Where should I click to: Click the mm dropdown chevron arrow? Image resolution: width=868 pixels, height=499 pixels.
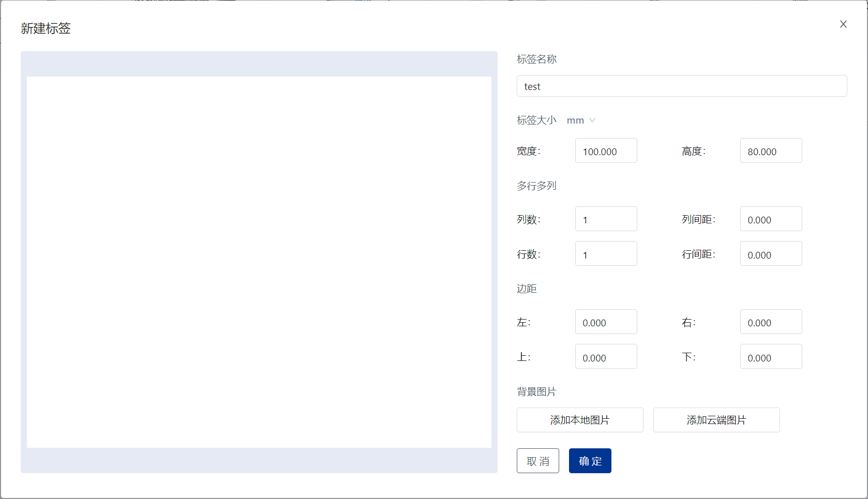click(592, 120)
